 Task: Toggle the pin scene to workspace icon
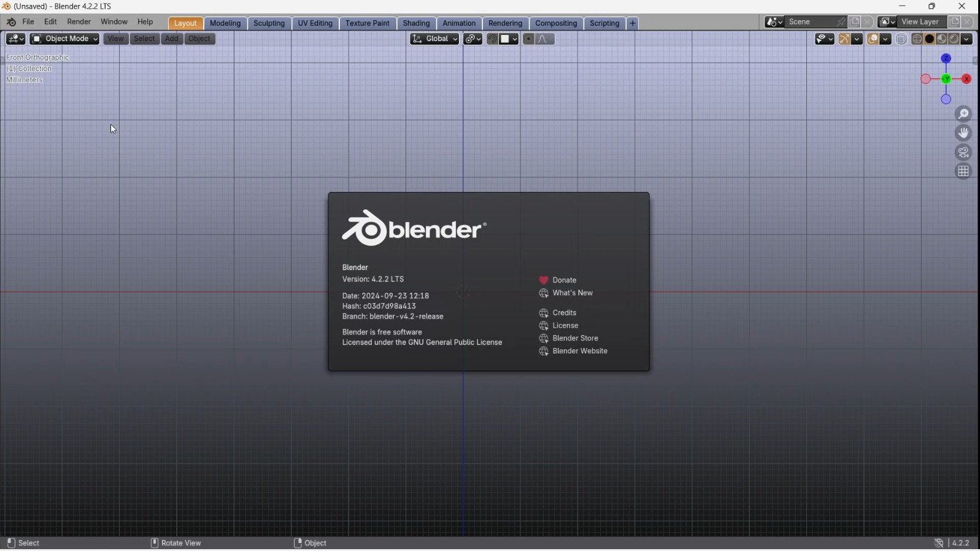[x=841, y=22]
